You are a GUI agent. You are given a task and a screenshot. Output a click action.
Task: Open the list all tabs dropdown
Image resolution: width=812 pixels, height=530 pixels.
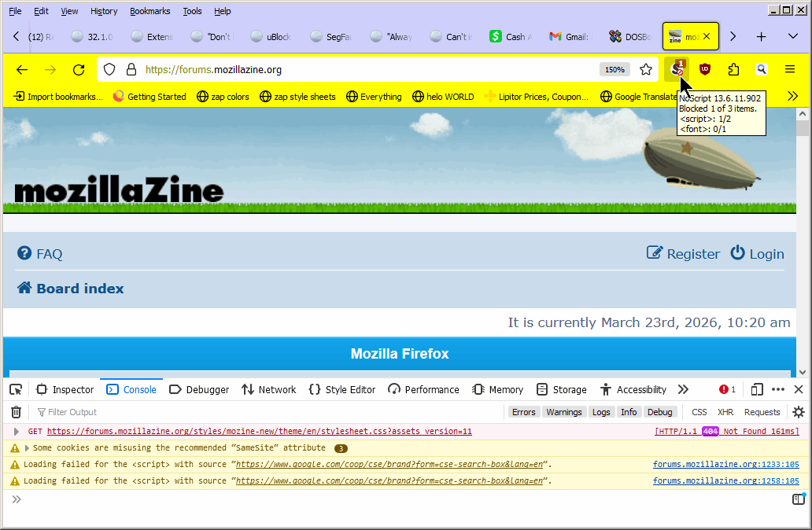tap(793, 37)
